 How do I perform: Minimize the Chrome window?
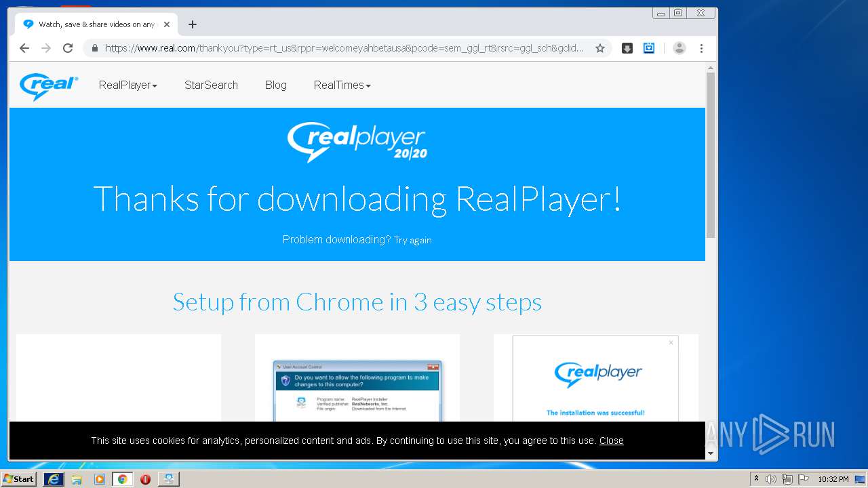(x=660, y=13)
